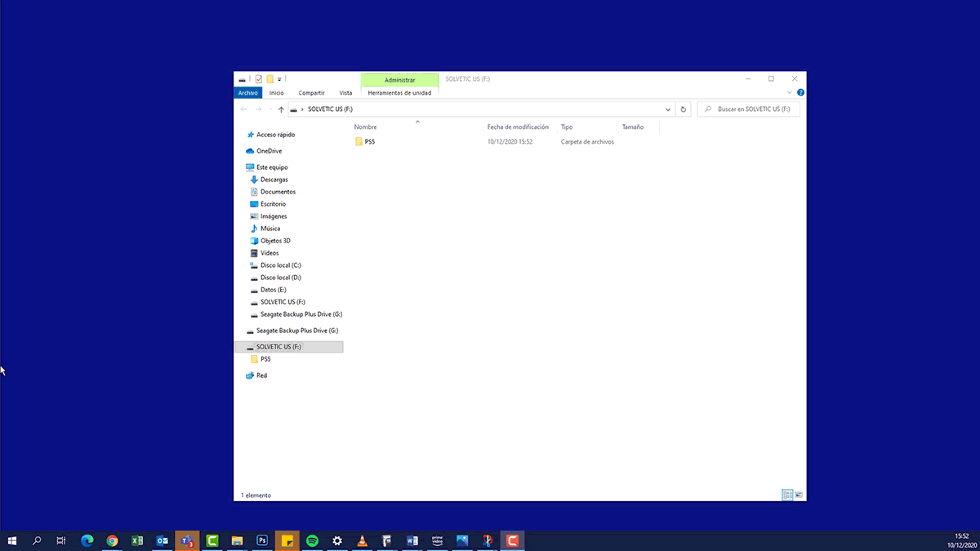Click the drive icon inside the address bar
The image size is (980, 551).
pos(293,109)
